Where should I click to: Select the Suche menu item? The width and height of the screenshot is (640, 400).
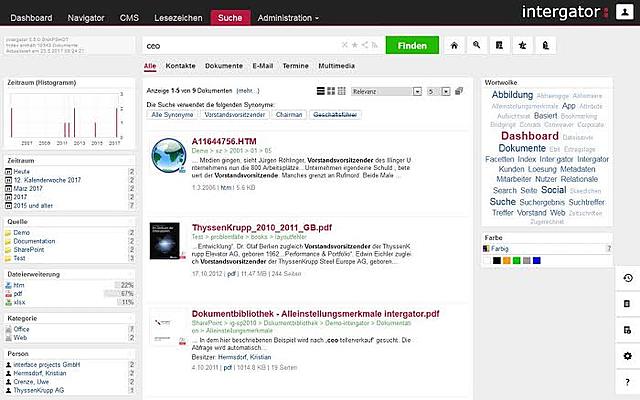tap(230, 18)
